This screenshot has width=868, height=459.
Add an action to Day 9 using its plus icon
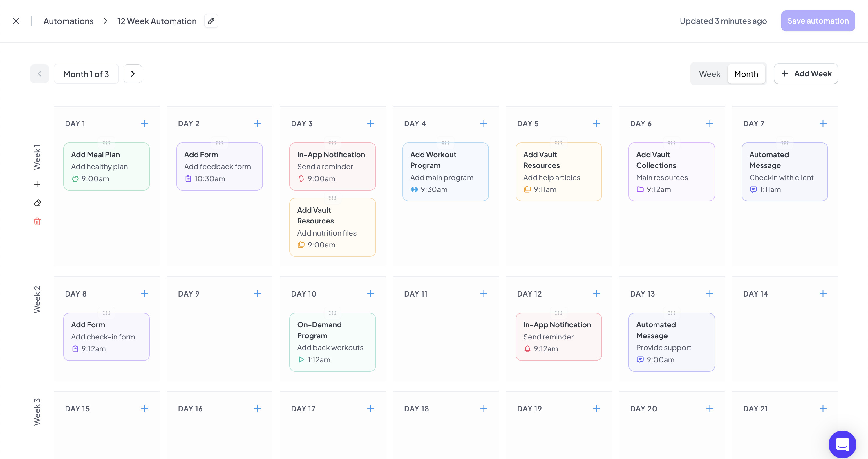click(x=257, y=294)
